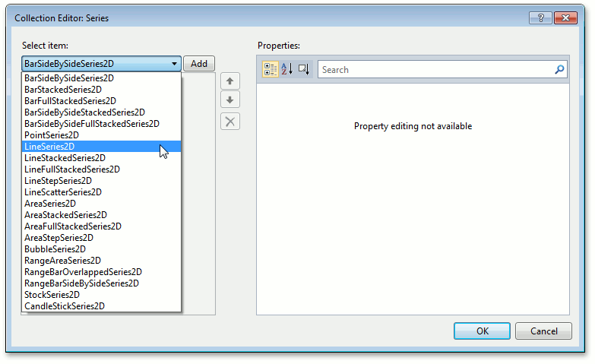
Task: Choose BarFullStackedSeries2D from the list
Action: point(101,101)
